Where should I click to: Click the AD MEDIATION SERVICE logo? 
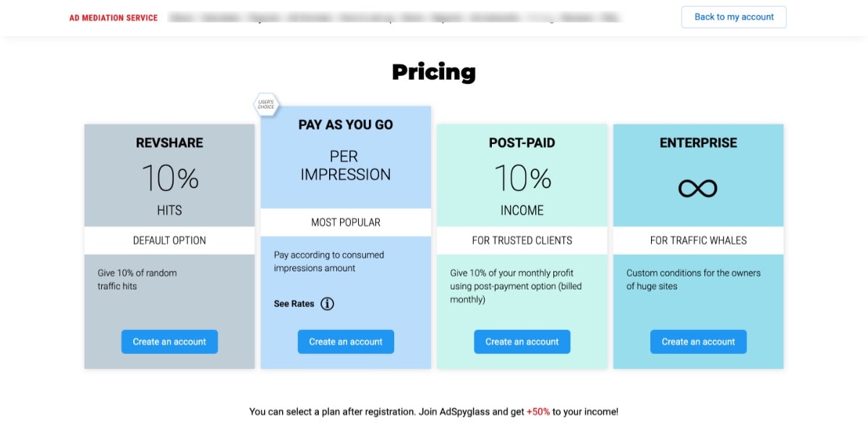click(114, 18)
